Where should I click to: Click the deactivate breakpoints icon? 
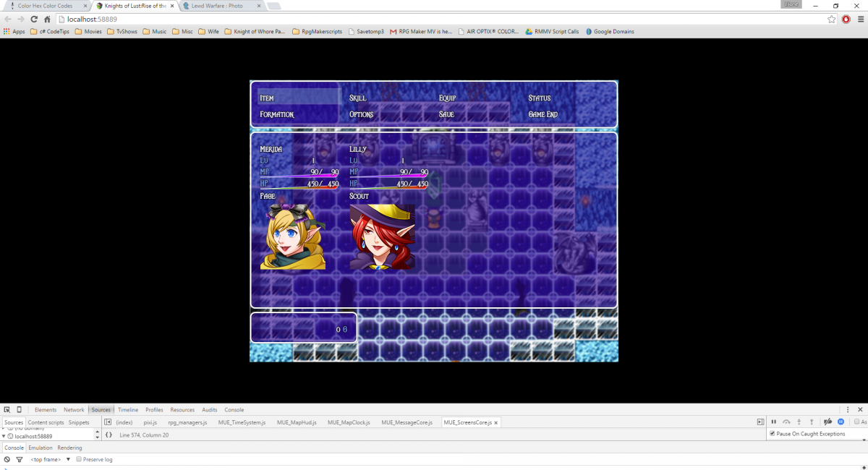click(828, 422)
